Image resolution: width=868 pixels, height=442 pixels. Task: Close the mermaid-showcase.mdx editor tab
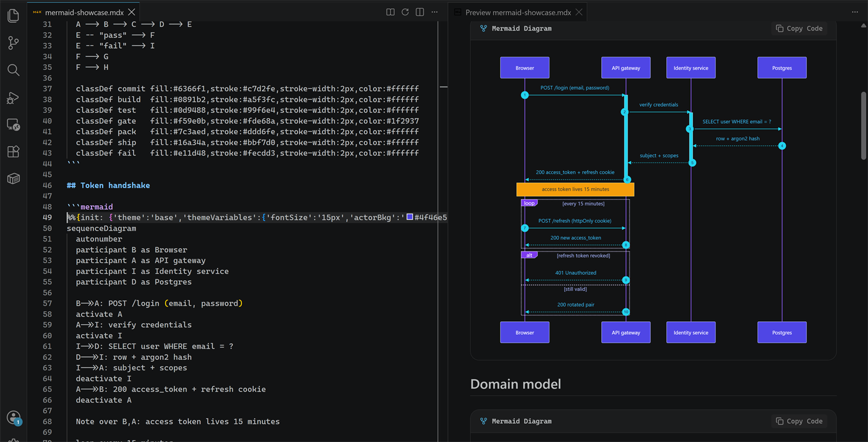[131, 12]
